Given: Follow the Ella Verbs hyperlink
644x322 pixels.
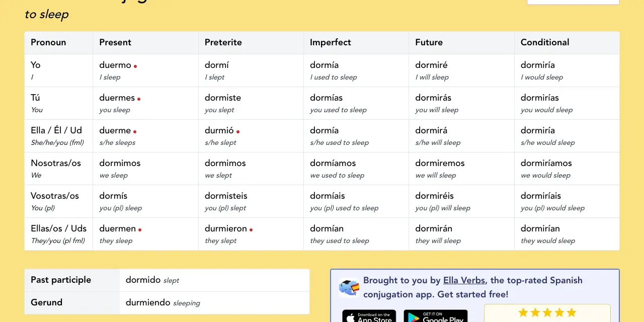Looking at the screenshot, I should click(x=464, y=280).
